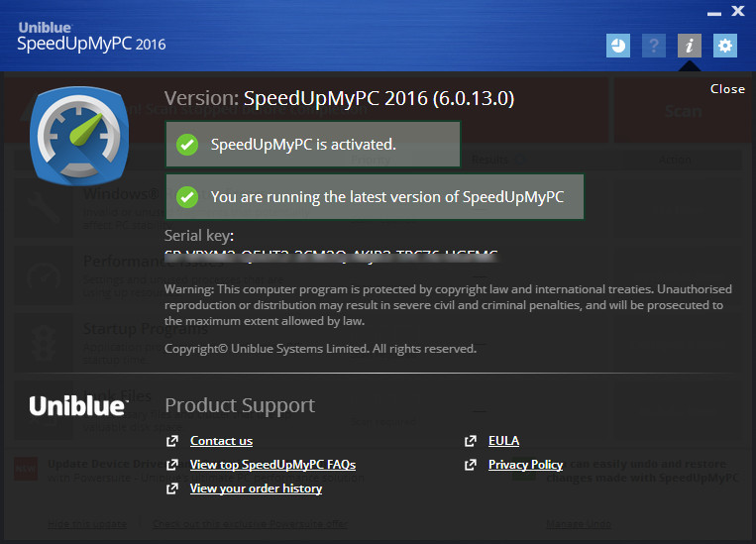Open the help question mark icon
This screenshot has height=544, width=756.
(x=654, y=46)
